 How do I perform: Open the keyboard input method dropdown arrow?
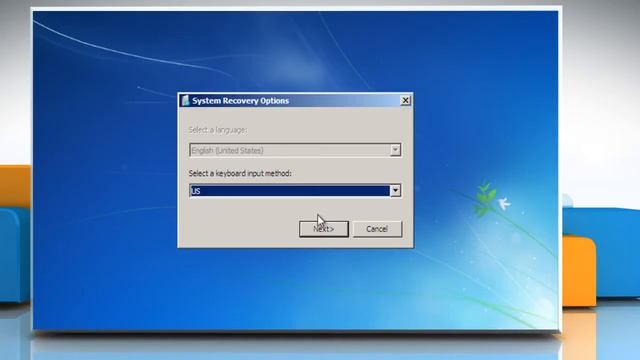(x=395, y=191)
